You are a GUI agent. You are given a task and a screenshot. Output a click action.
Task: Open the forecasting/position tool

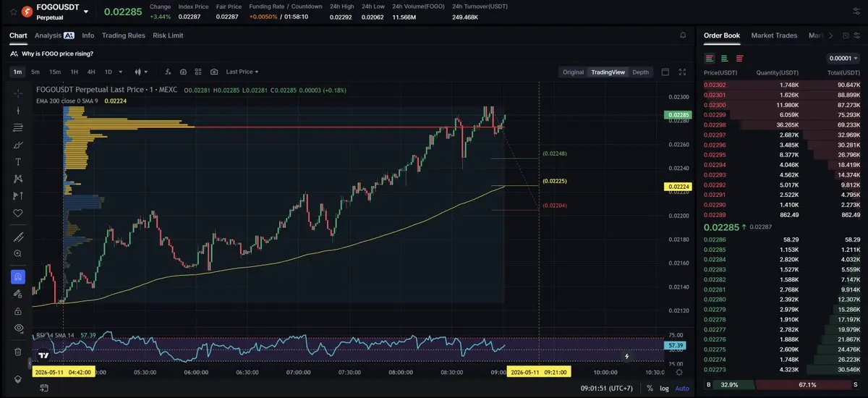[18, 196]
